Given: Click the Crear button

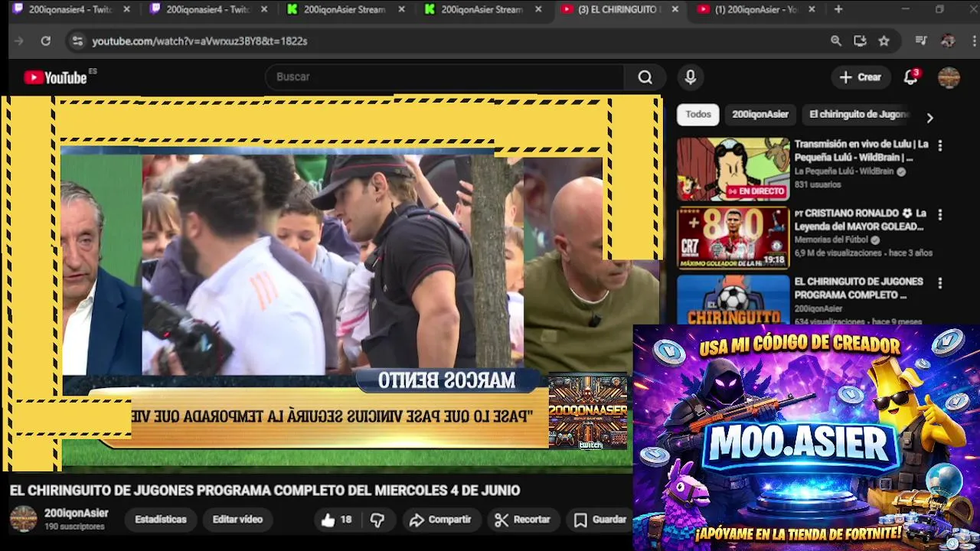Looking at the screenshot, I should 861,77.
